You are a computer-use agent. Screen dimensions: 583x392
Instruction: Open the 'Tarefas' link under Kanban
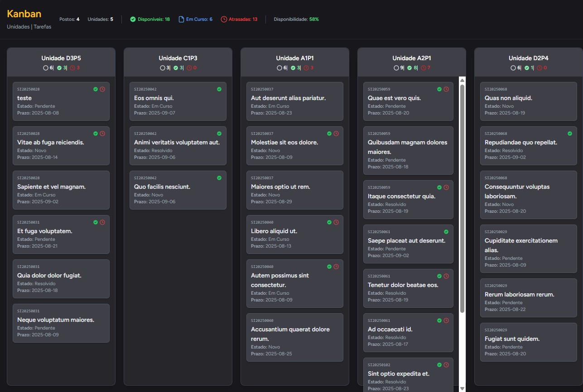point(42,27)
